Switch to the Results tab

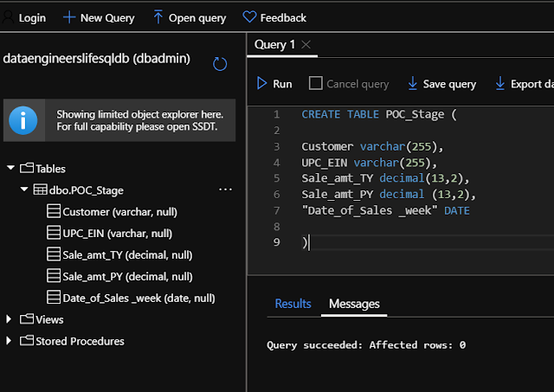293,304
